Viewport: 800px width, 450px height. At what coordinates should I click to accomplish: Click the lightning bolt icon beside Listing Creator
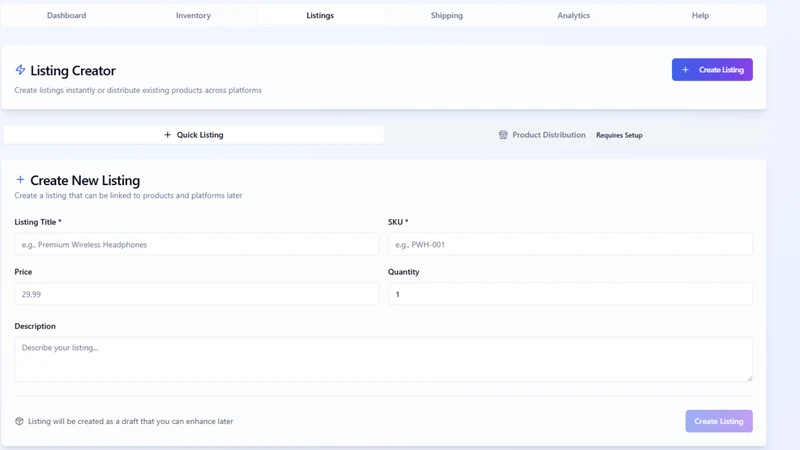click(20, 69)
